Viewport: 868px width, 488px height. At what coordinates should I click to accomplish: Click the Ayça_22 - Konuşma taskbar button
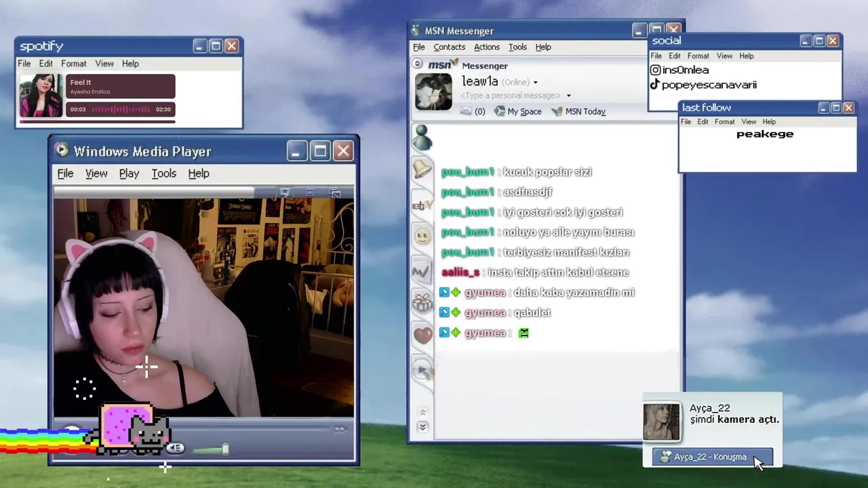click(x=713, y=457)
